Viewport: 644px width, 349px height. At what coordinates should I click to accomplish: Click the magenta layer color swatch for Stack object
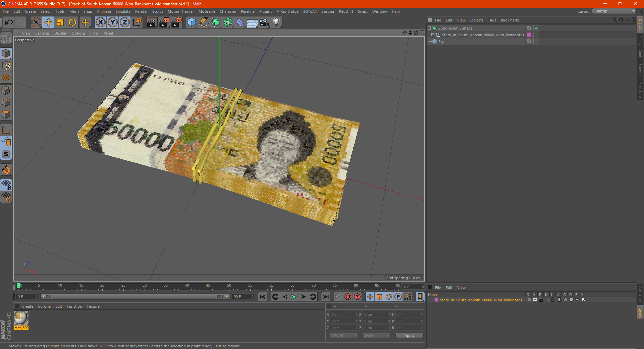click(529, 35)
